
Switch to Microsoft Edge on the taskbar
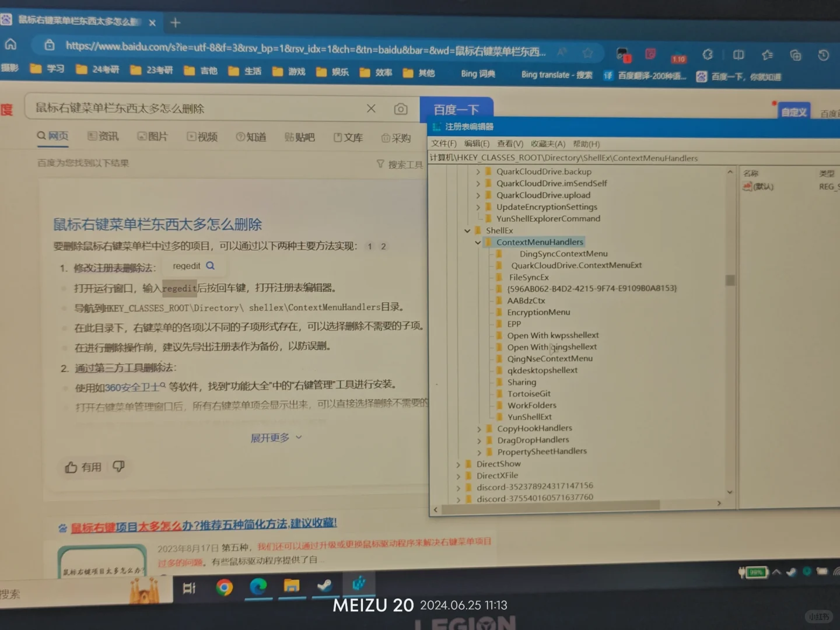tap(258, 586)
